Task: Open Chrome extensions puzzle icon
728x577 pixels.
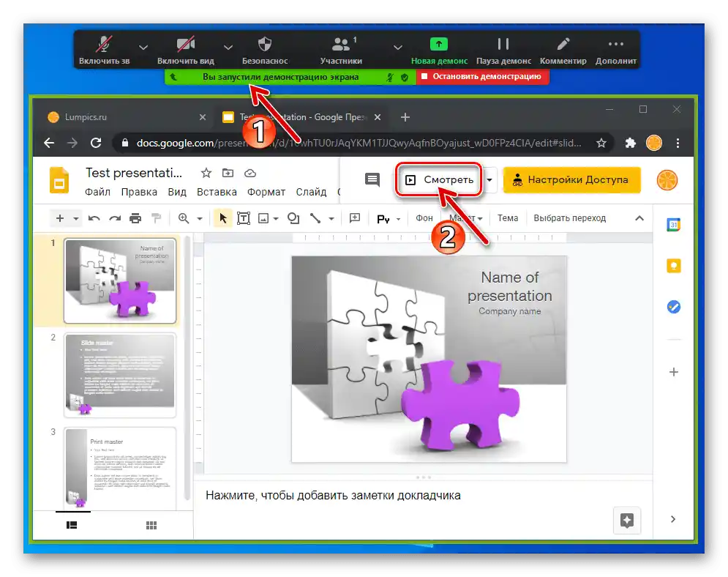Action: pyautogui.click(x=630, y=143)
